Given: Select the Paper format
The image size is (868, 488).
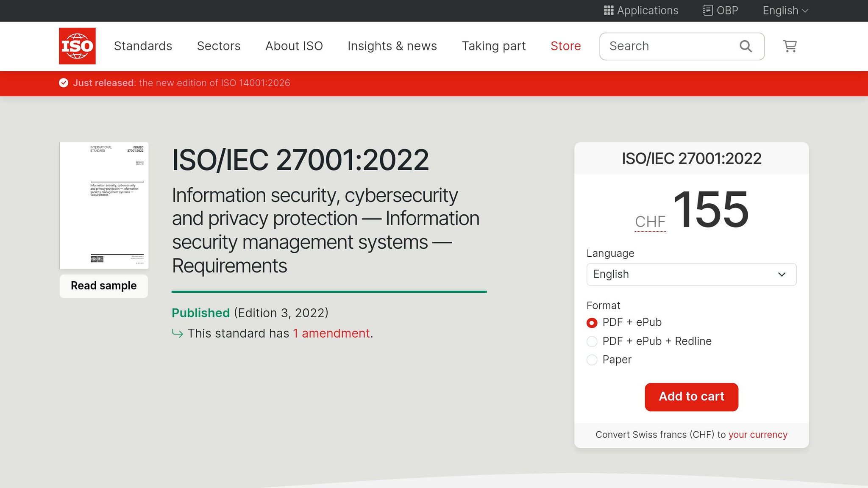Looking at the screenshot, I should coord(592,360).
